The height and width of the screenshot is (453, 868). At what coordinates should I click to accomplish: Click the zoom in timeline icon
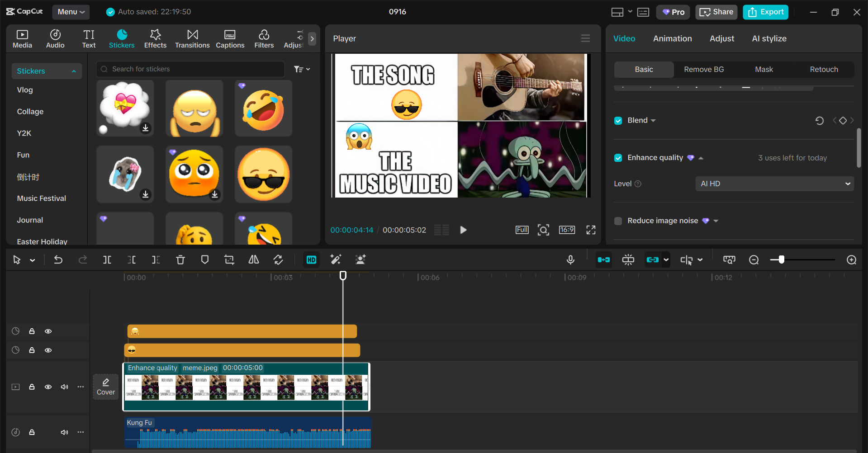(852, 260)
